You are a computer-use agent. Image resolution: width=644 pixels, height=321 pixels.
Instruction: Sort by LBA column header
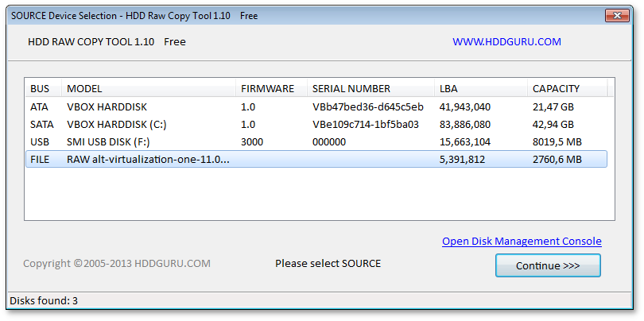pos(448,88)
